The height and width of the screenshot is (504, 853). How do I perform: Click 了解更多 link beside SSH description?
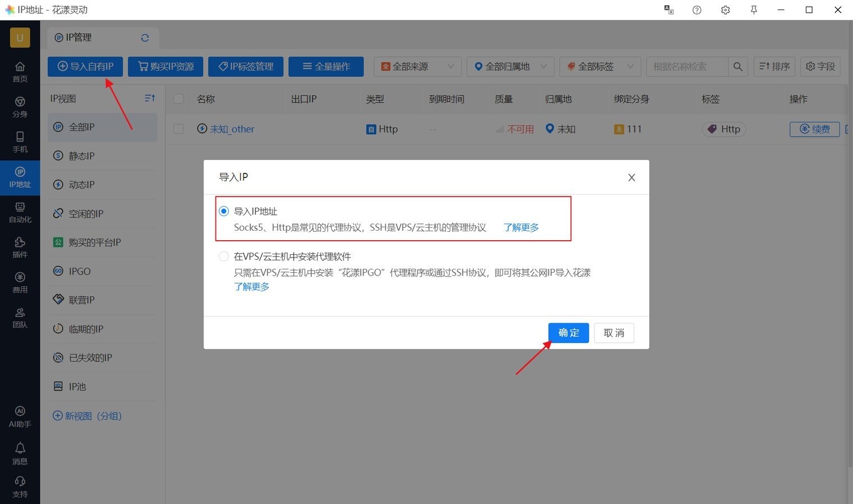pos(521,227)
